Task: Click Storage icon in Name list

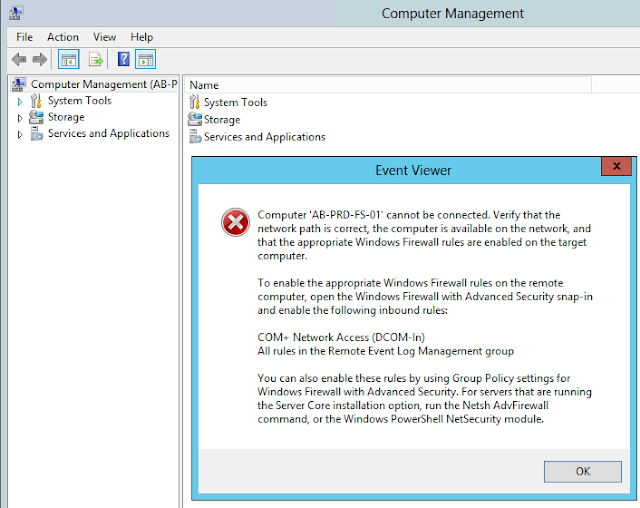Action: pyautogui.click(x=195, y=119)
